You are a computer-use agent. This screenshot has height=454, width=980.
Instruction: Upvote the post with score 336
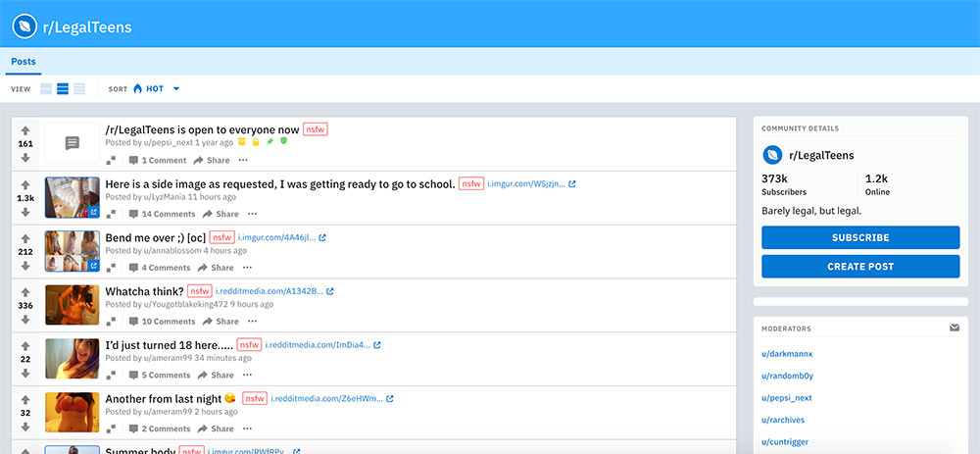click(25, 292)
